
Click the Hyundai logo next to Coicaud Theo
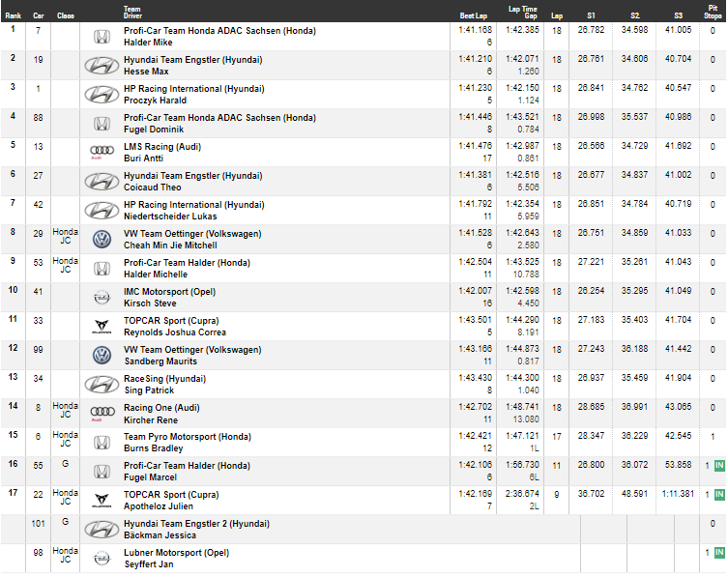[102, 182]
